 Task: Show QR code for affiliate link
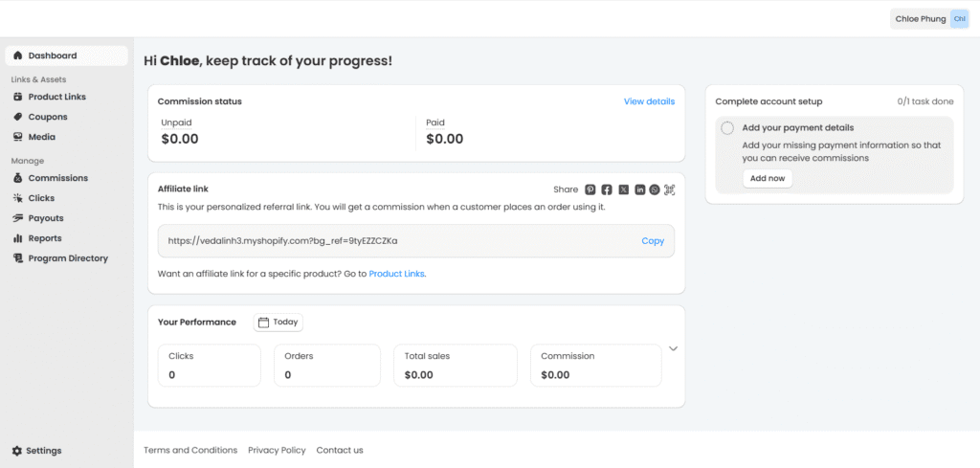(x=670, y=189)
